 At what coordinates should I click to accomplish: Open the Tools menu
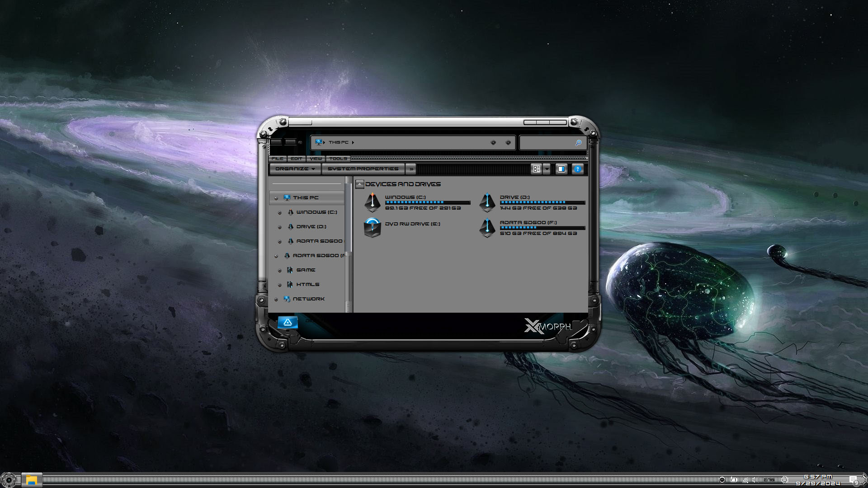[338, 159]
